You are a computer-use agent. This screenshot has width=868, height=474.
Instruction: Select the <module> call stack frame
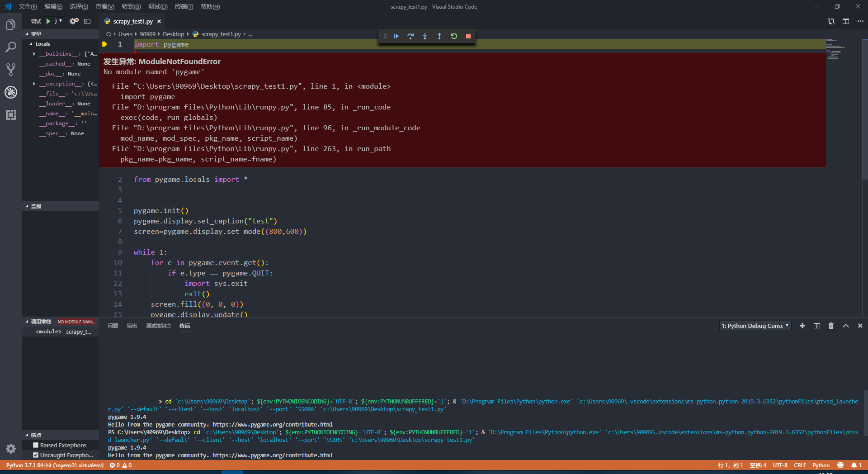61,332
